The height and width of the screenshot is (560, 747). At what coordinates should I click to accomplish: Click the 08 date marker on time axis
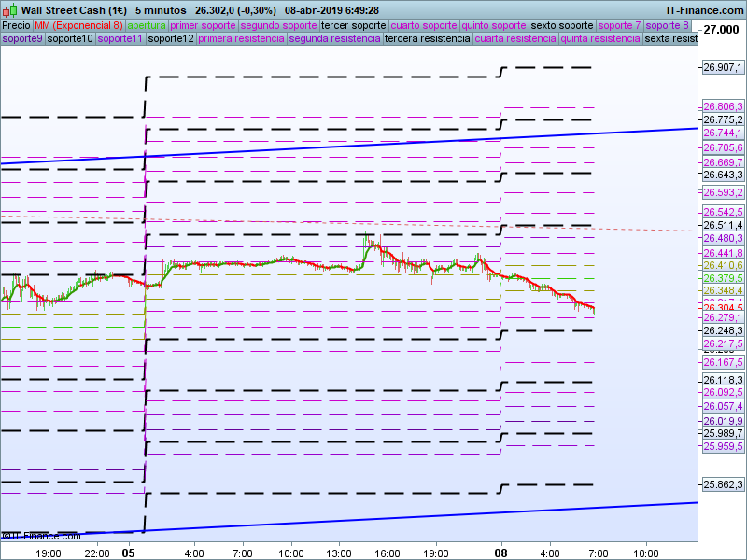(x=500, y=553)
